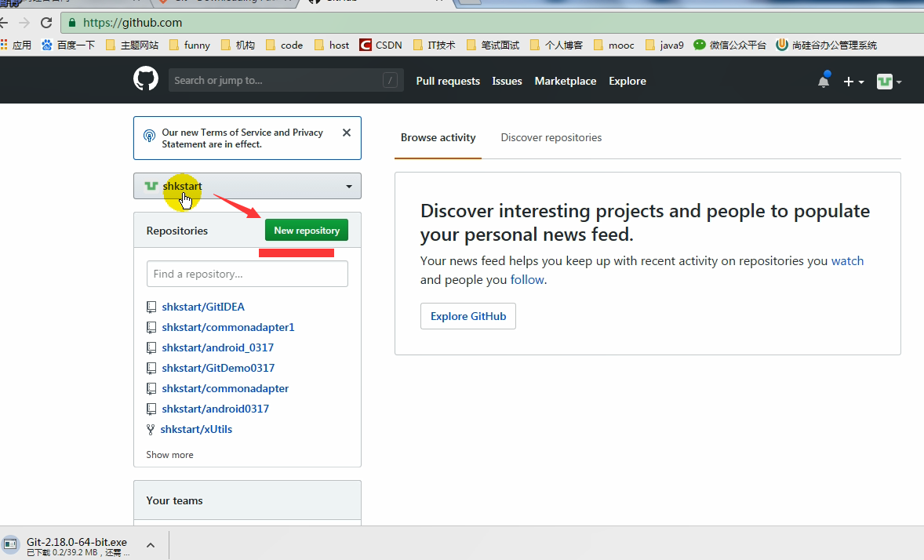The image size is (924, 560).
Task: Open the 尚硅谷办公管理系统 bookmark
Action: click(x=826, y=45)
